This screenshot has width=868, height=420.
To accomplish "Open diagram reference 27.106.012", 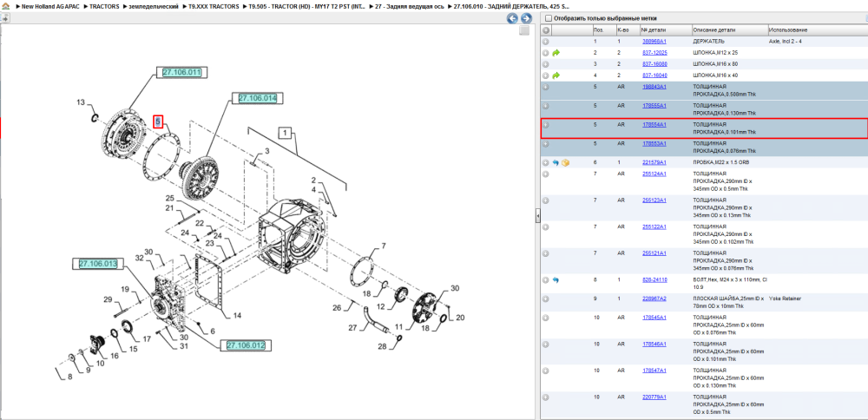I will (246, 345).
